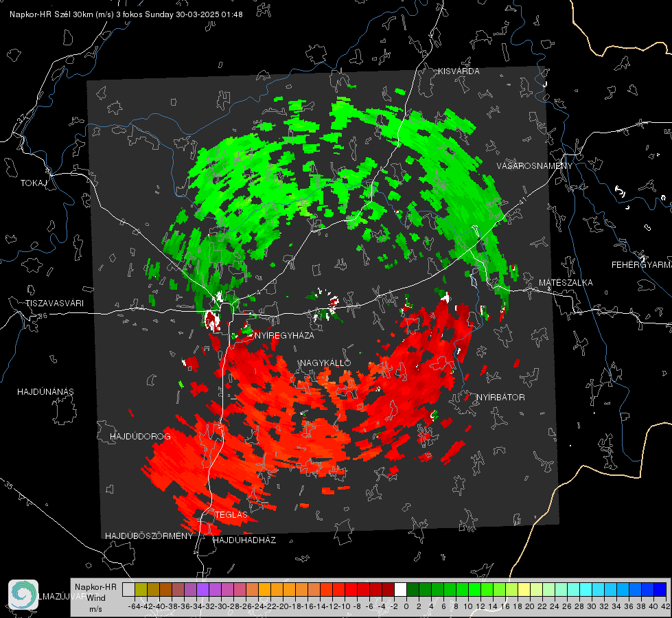Viewport: 672px width, 618px height.
Task: Click the bright purple swatch before -32
Action: pyautogui.click(x=202, y=590)
